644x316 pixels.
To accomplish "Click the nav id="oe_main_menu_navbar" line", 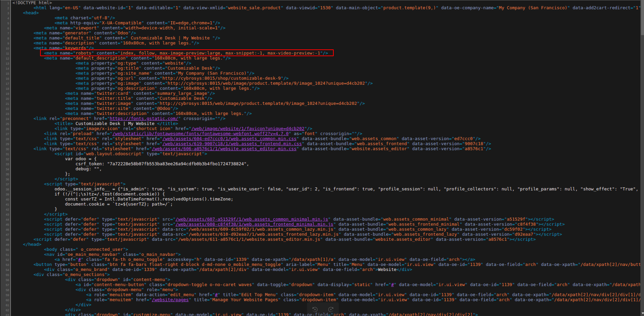I will coord(112,254).
